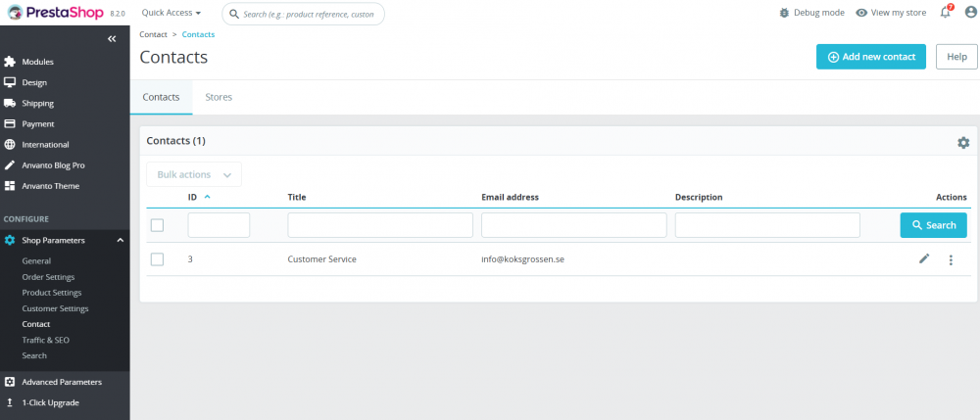Open Traffic & SEO menu item

[46, 340]
